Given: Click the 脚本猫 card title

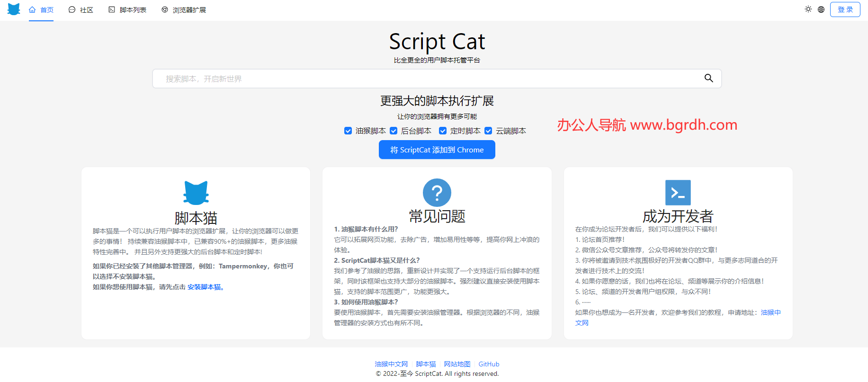Looking at the screenshot, I should (196, 218).
